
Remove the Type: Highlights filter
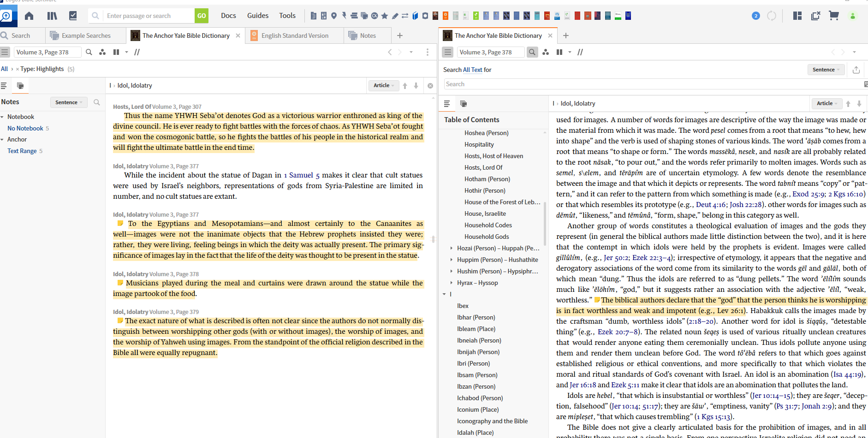coord(18,69)
